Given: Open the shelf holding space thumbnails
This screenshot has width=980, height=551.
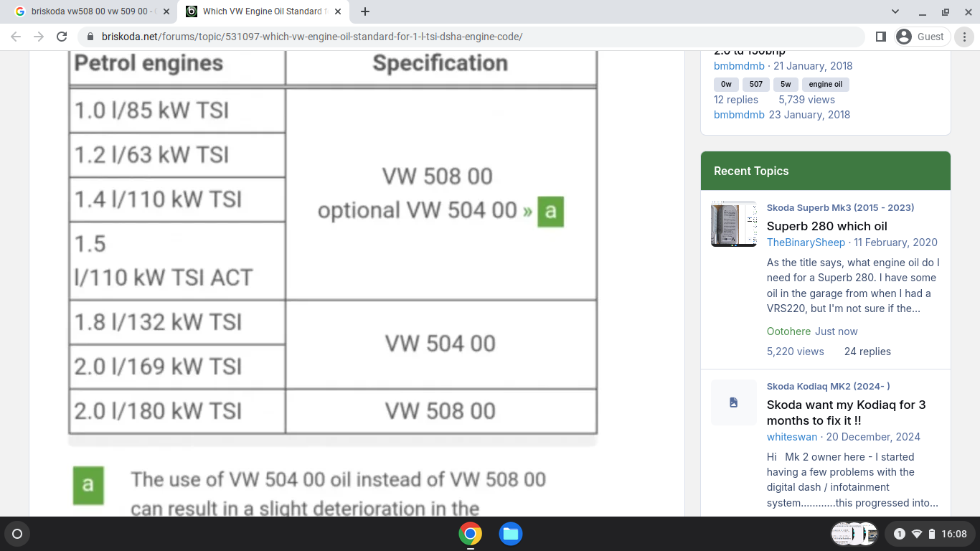Looking at the screenshot, I should pyautogui.click(x=854, y=534).
